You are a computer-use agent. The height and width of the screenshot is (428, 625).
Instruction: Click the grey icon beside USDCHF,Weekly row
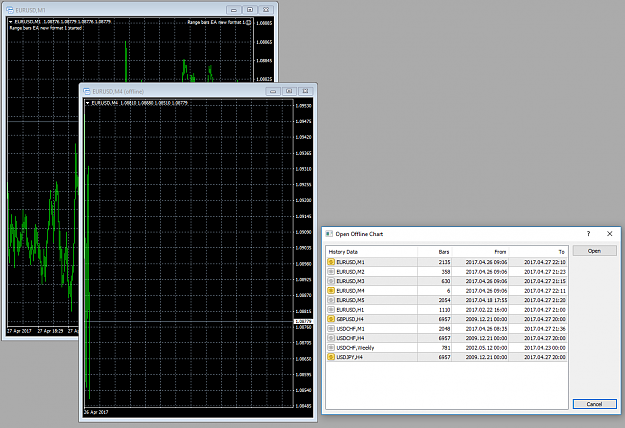(331, 348)
